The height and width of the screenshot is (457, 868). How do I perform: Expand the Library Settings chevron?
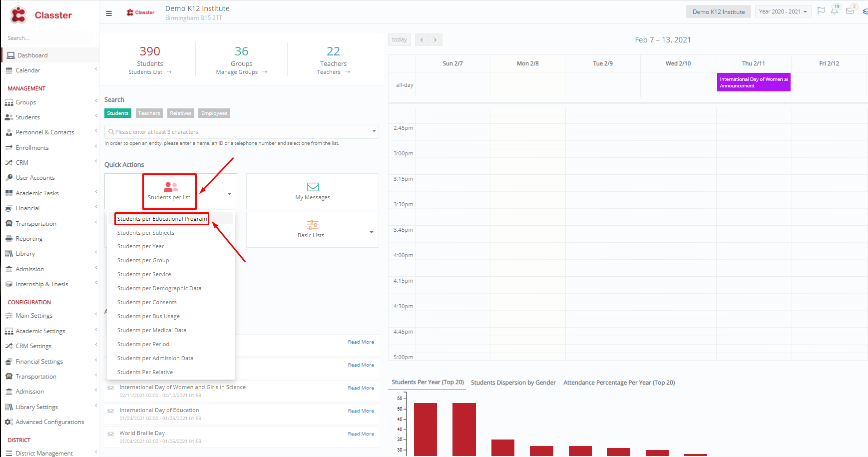pyautogui.click(x=96, y=406)
